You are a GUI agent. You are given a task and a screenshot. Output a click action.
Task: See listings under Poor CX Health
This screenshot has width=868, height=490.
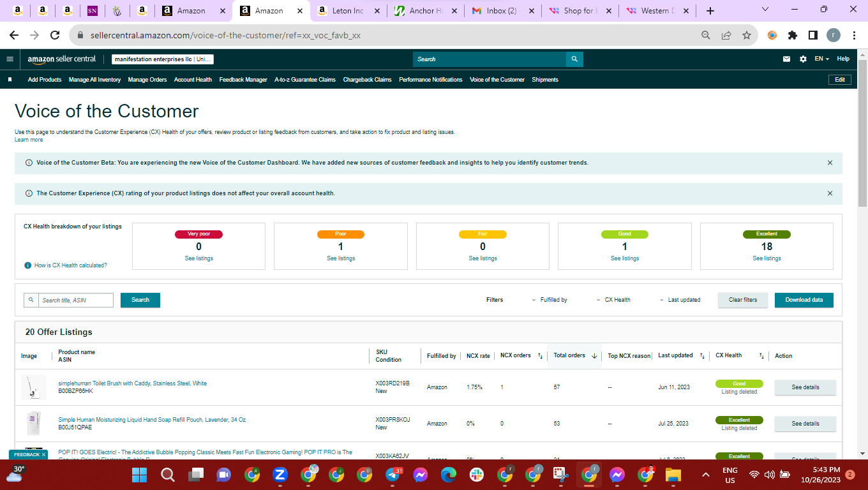pos(341,258)
